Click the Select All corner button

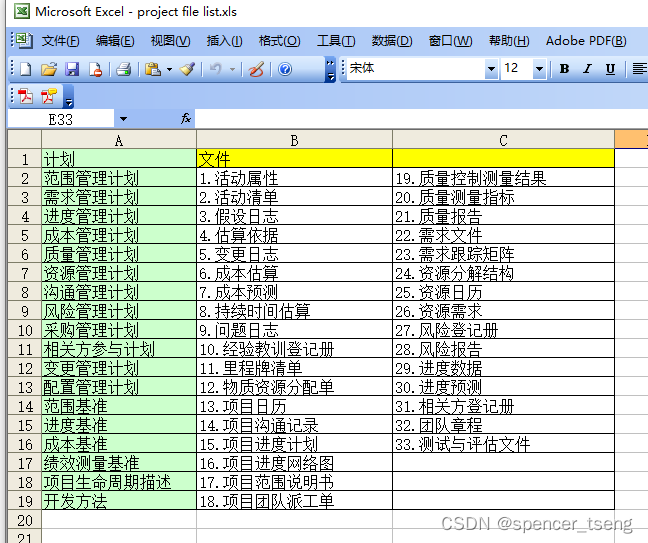tap(24, 140)
